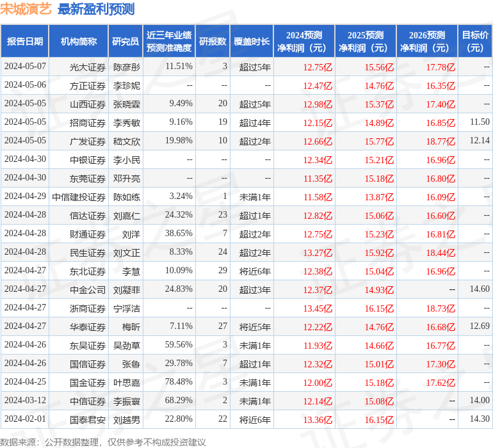The height and width of the screenshot is (448, 493).
Task: Click the date 2024-02-01
Action: [25, 419]
